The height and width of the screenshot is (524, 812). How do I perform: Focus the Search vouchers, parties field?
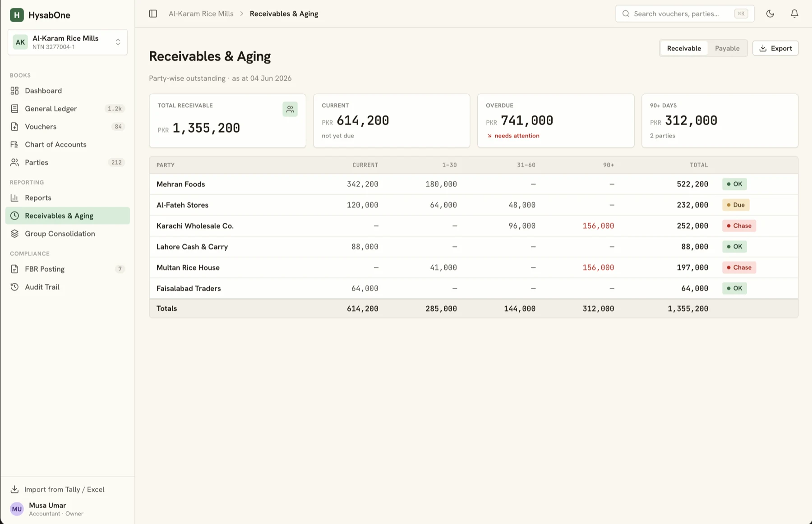coord(685,14)
